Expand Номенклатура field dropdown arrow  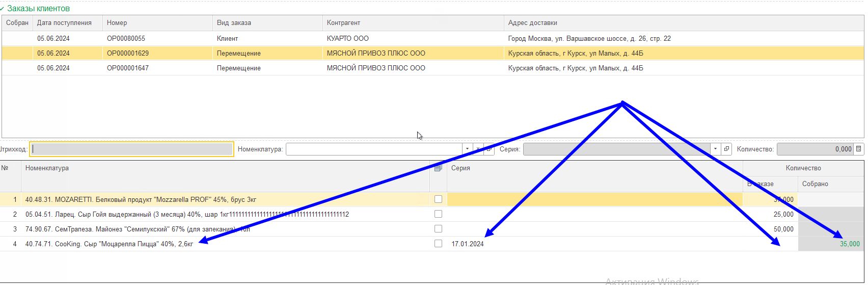point(467,149)
